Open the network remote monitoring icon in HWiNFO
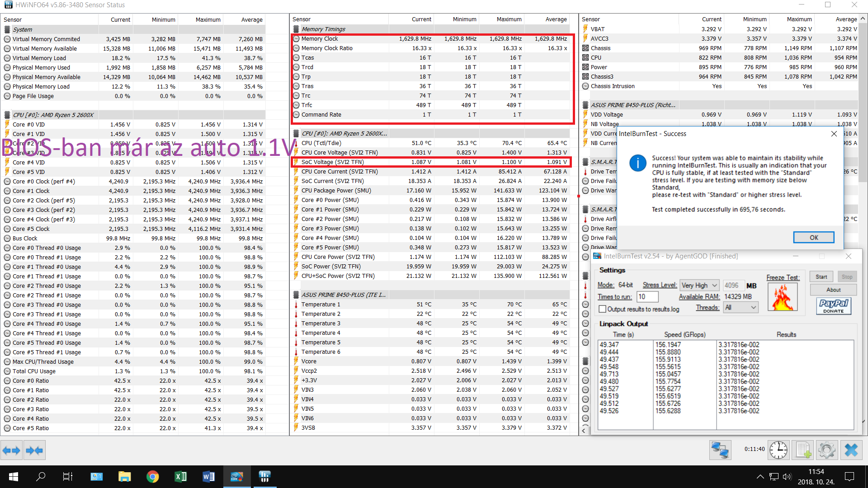The image size is (868, 488). [720, 450]
